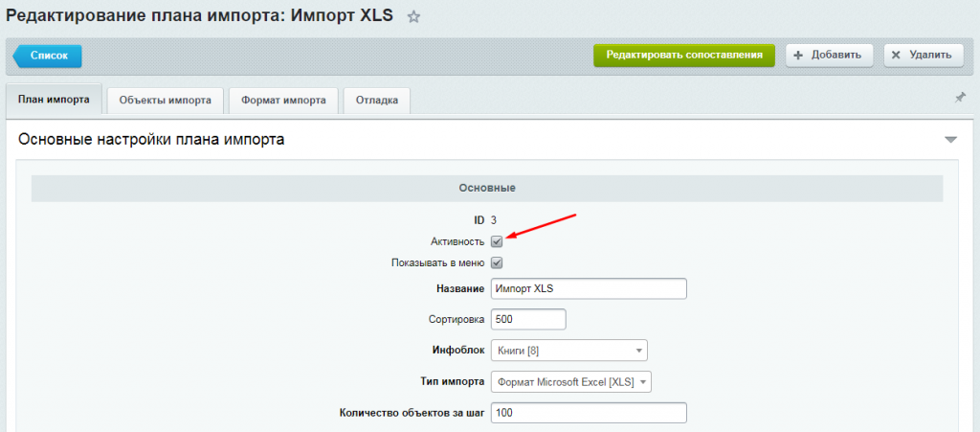Toggle the Активность checkbox

tap(497, 241)
